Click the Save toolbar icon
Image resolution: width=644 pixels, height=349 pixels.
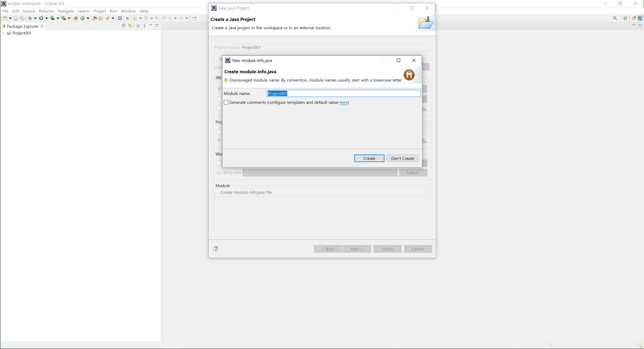[16, 18]
